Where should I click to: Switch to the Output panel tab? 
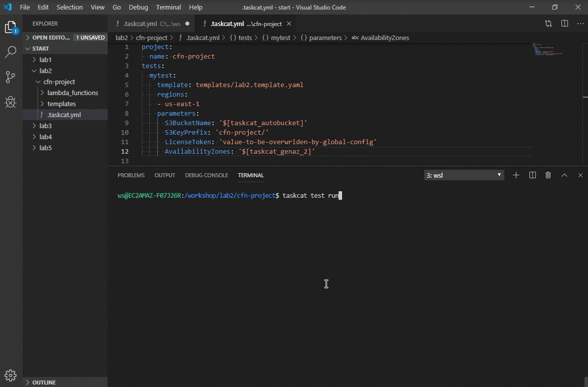[165, 175]
